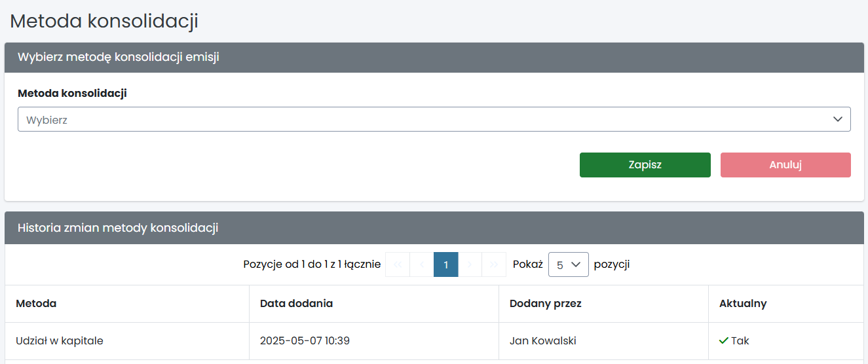Go to first page in pagination
Viewport: 868px width, 364px height.
[x=397, y=264]
